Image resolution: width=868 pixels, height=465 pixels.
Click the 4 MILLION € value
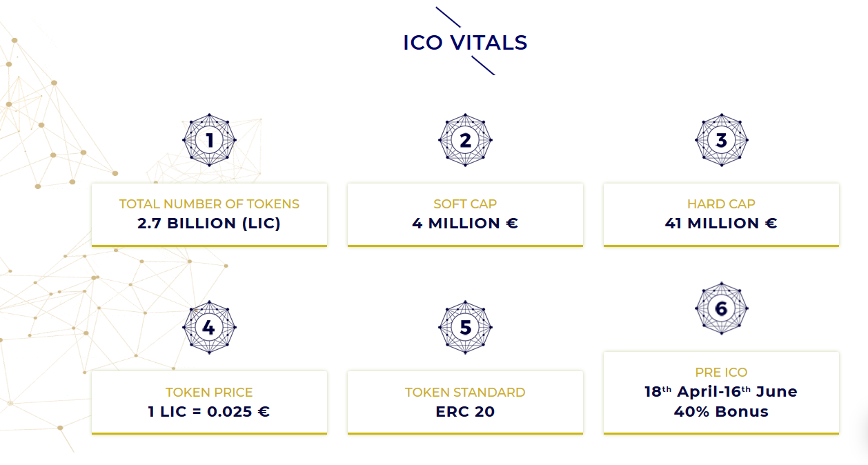pyautogui.click(x=465, y=224)
